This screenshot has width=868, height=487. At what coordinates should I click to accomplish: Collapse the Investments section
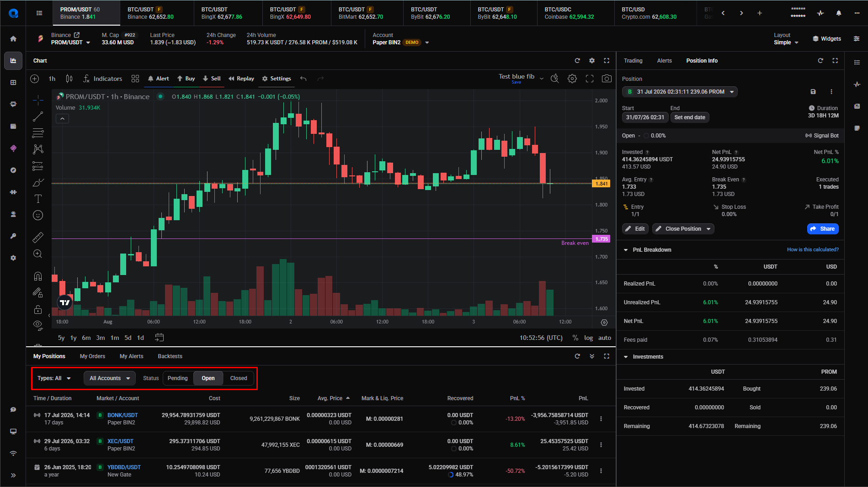click(x=626, y=357)
